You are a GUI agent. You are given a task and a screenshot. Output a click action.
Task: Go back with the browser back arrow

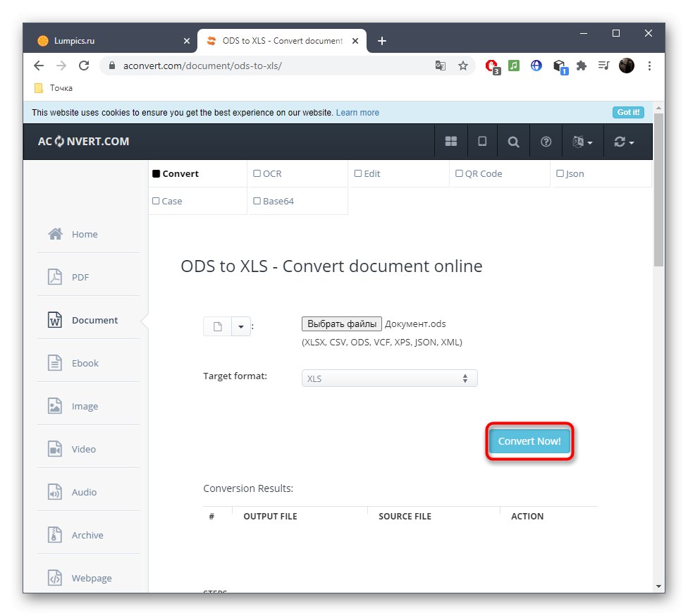[39, 66]
